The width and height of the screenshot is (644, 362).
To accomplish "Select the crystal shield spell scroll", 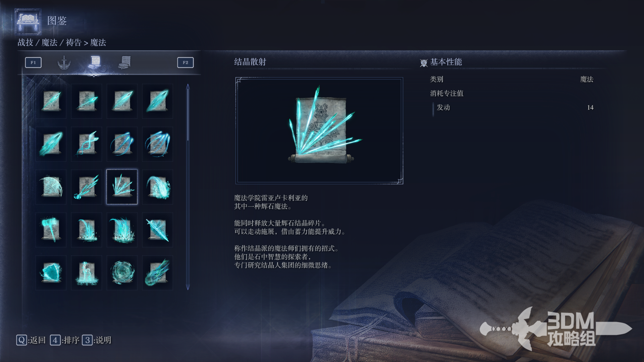I will (x=51, y=273).
